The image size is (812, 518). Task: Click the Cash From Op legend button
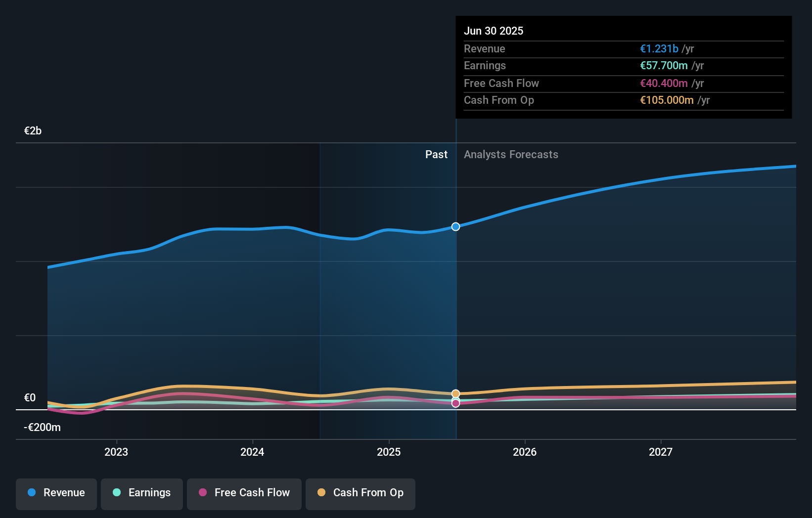tap(360, 493)
